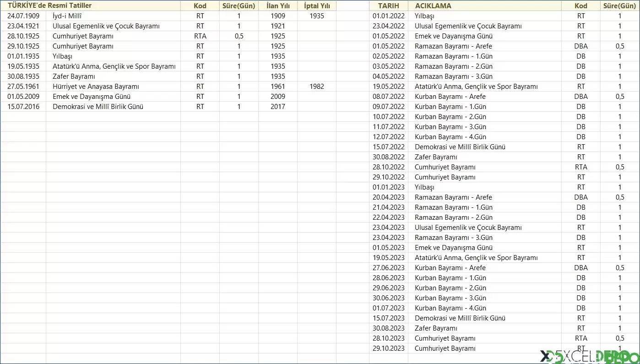Click "Ramazan Bayramı - Arefe" in the 20.04.2023 row
Screen dimensions: 640x364
485,197
